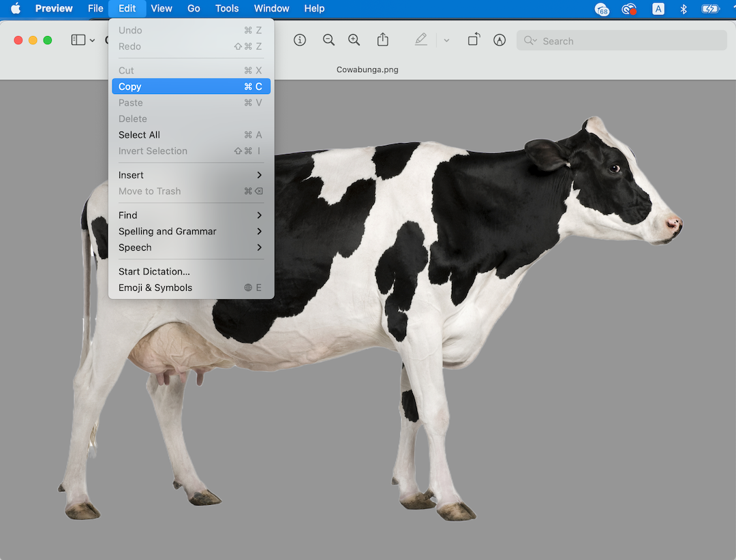Open the battery status icon

coord(711,9)
